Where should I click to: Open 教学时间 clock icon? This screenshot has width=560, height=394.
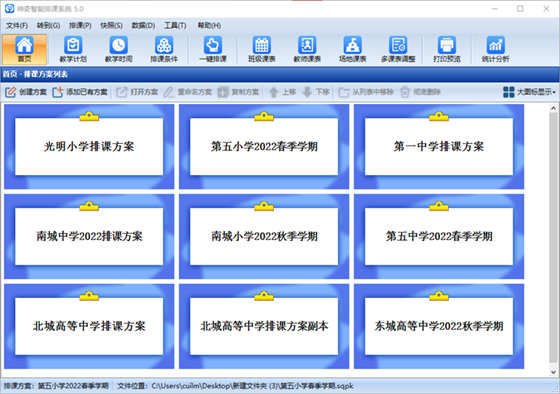click(x=118, y=49)
